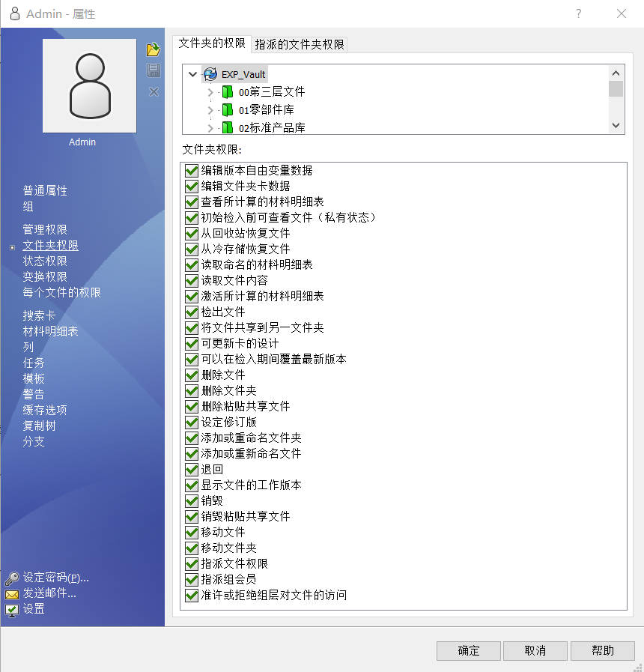644x672 pixels.
Task: Click the save disk icon
Action: [153, 70]
